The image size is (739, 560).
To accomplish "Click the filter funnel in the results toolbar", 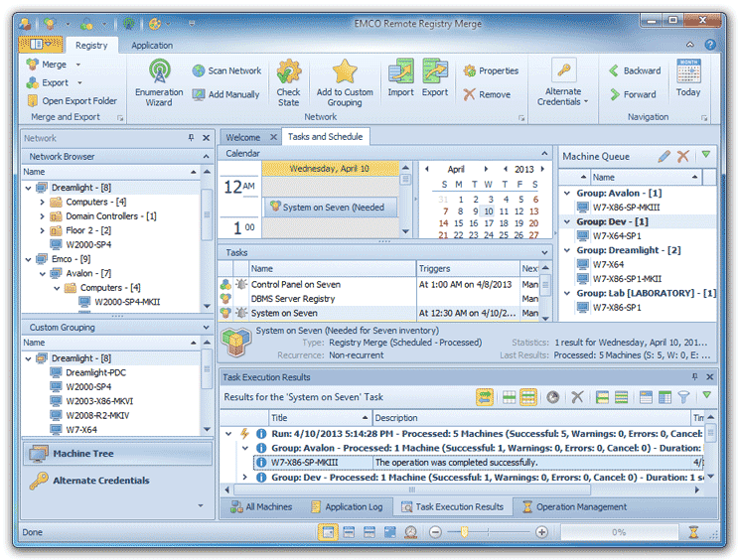I will click(683, 397).
